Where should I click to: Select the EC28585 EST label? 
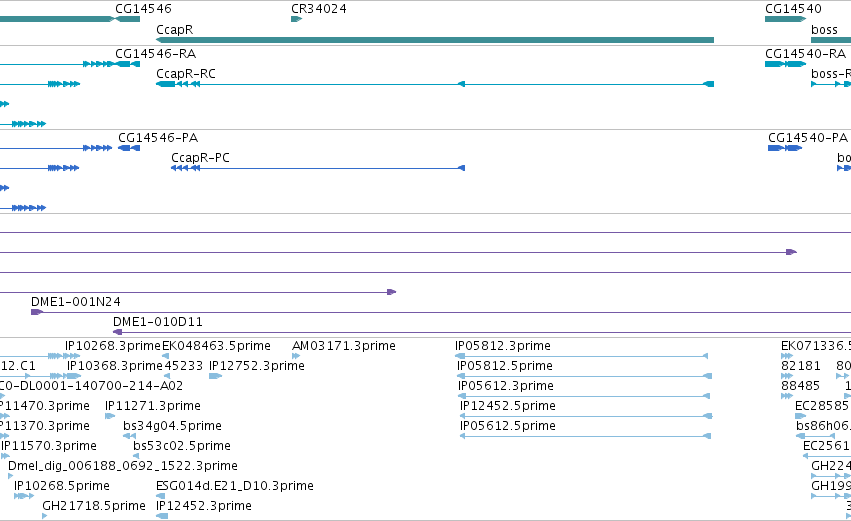click(x=822, y=406)
